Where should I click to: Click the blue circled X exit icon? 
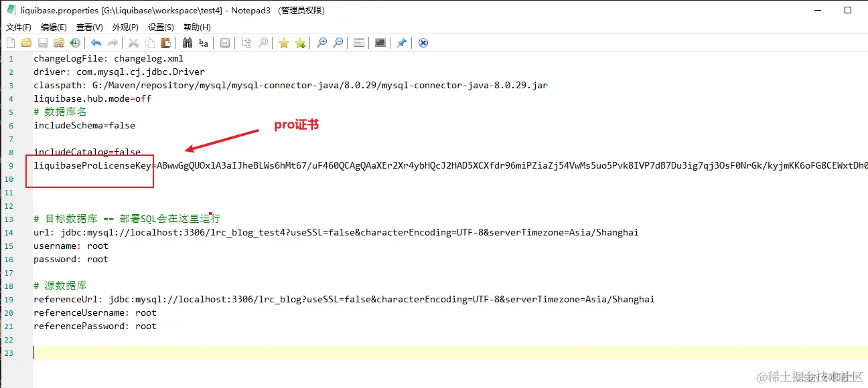(x=423, y=43)
